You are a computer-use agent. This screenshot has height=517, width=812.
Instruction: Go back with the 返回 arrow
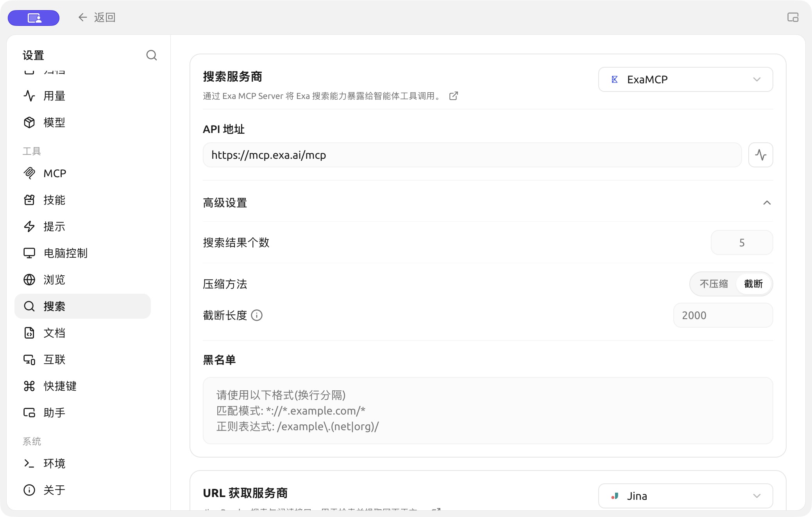96,17
